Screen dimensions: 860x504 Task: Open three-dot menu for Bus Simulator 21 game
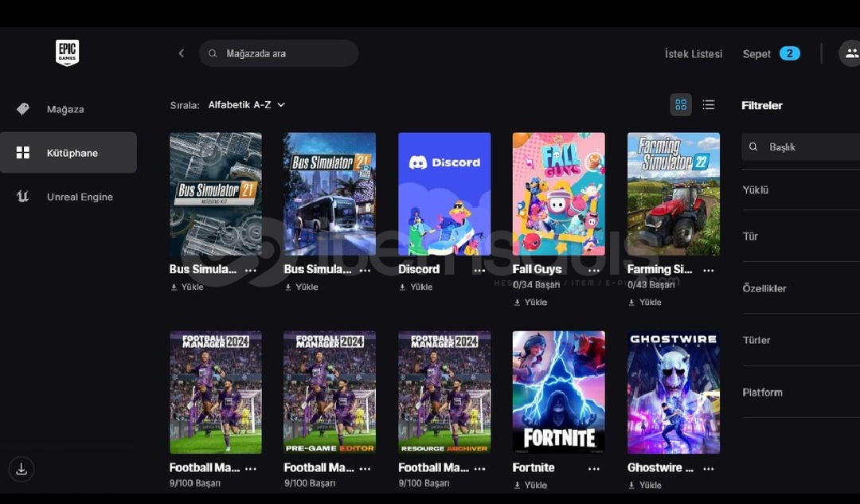coord(365,270)
